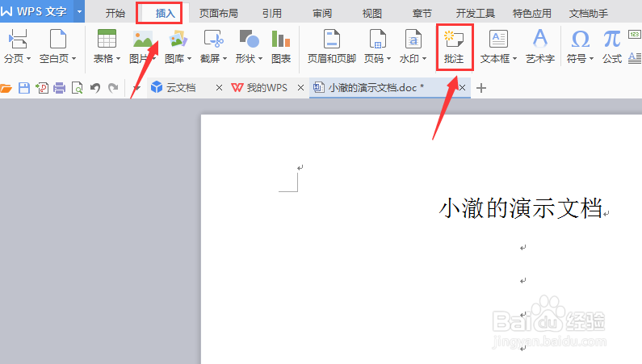Insert a picture (图片)
Screen dimensions: 642x364
point(142,46)
